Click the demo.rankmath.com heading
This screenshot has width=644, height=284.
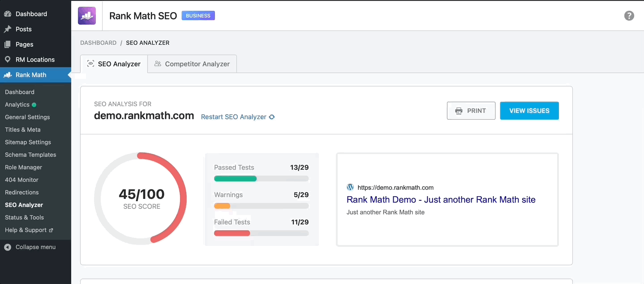coord(144,116)
